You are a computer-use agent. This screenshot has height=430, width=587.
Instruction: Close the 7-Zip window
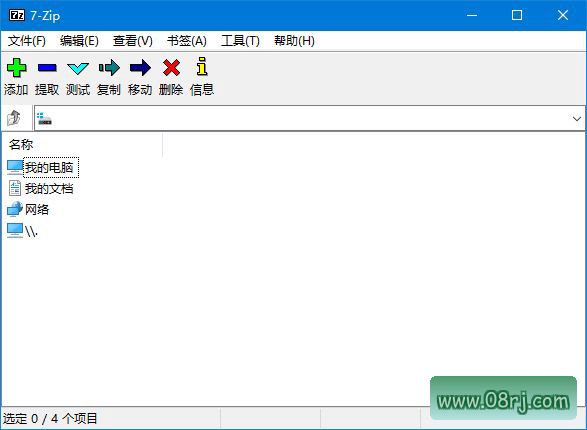pos(563,15)
